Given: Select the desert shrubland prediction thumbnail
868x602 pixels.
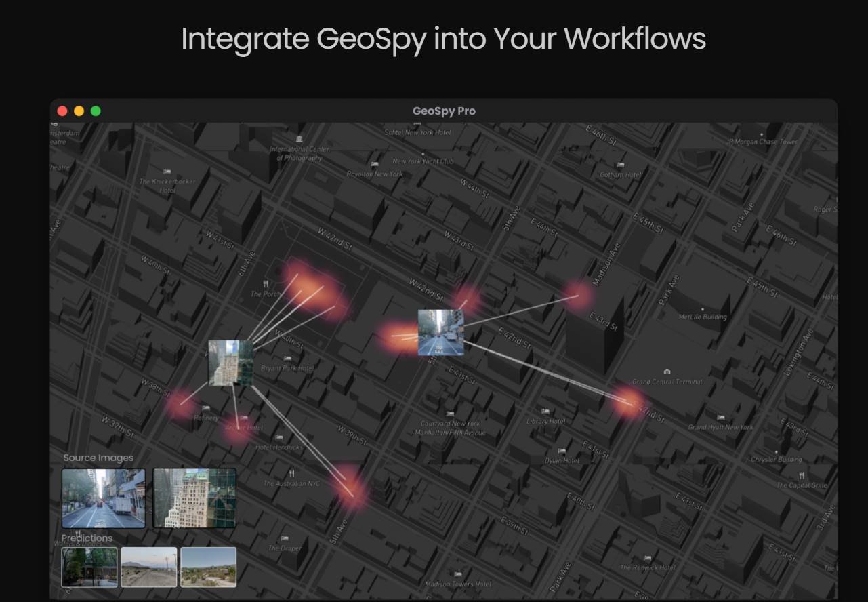Looking at the screenshot, I should 209,567.
